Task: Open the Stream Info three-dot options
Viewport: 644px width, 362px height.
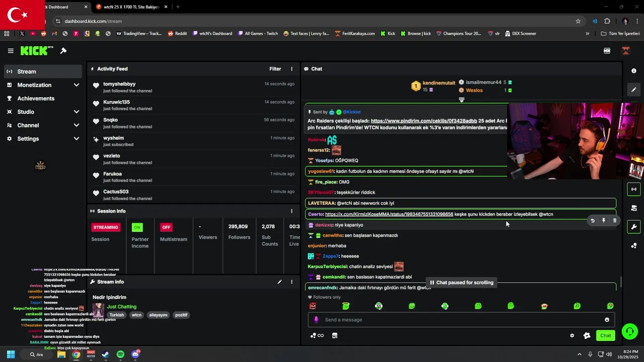Action: pos(291,282)
